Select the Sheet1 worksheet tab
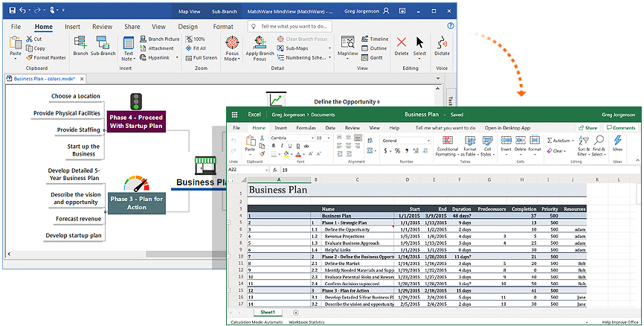This screenshot has height=326, width=644. (268, 313)
